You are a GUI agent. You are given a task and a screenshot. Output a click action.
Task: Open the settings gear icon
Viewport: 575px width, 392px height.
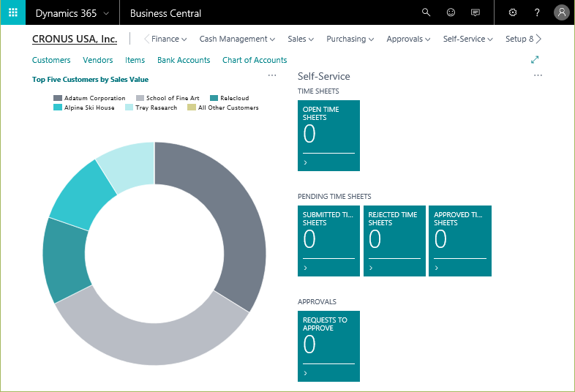(513, 12)
